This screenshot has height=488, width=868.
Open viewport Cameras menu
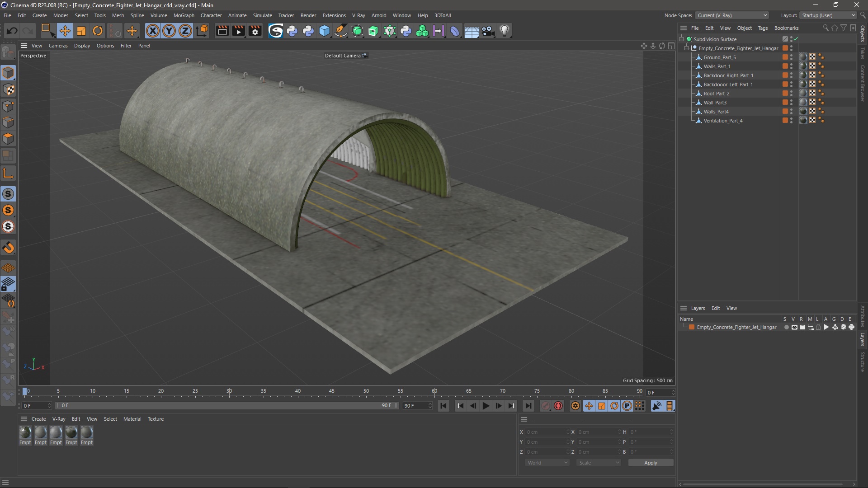(x=58, y=46)
